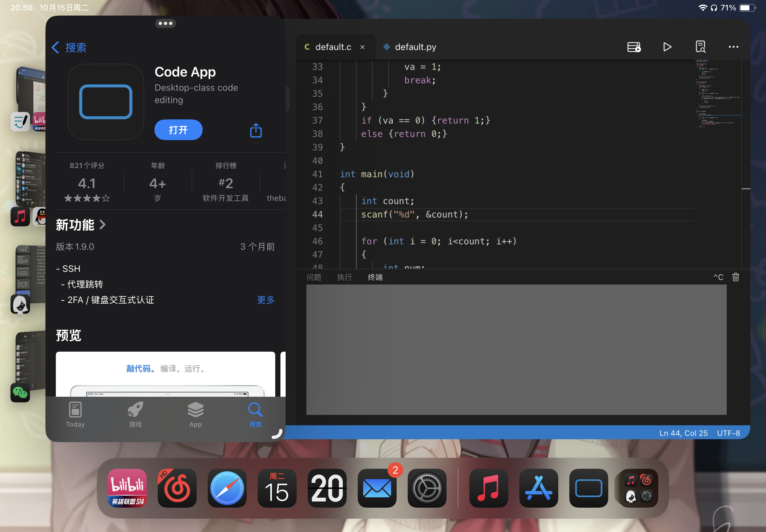Image resolution: width=766 pixels, height=532 pixels.
Task: Select the 问题 panel tab
Action: [x=314, y=277]
